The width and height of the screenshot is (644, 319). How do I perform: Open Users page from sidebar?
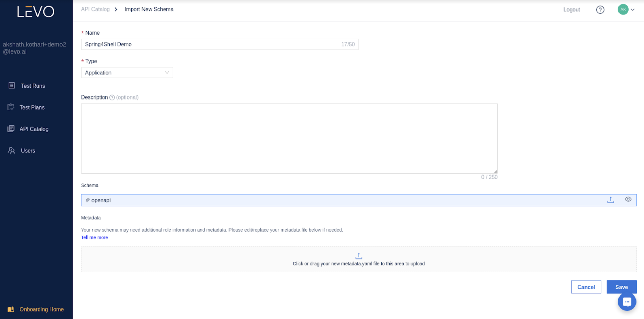click(x=28, y=151)
